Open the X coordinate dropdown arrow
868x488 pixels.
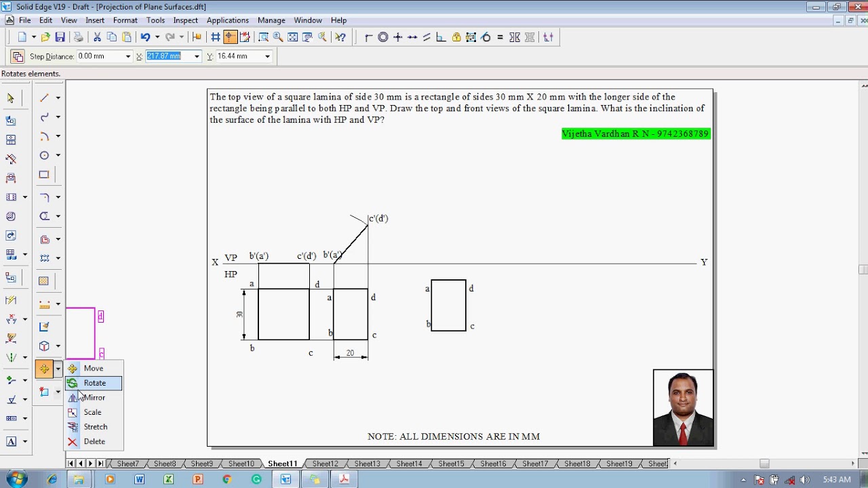pos(197,56)
